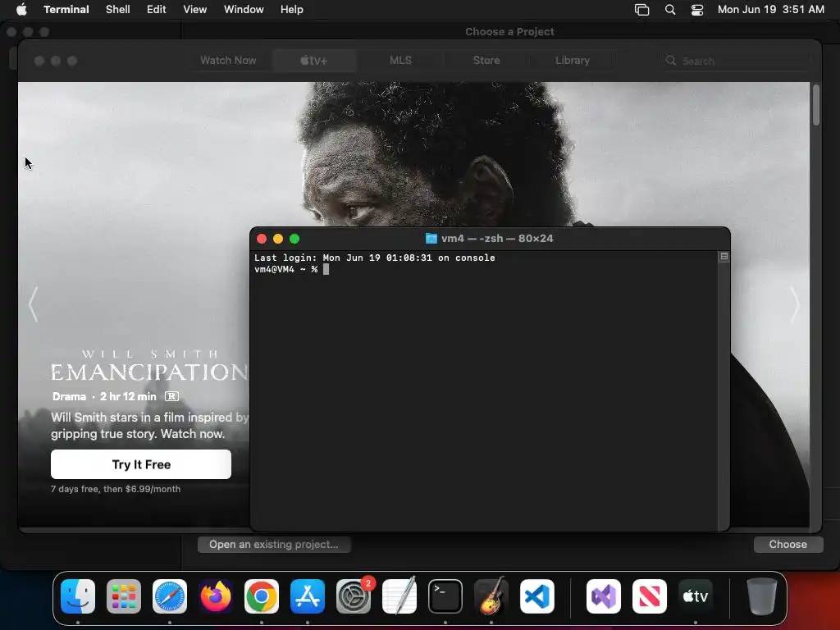Open GarageBand from the Dock
Viewport: 840px width, 630px height.
(x=491, y=596)
